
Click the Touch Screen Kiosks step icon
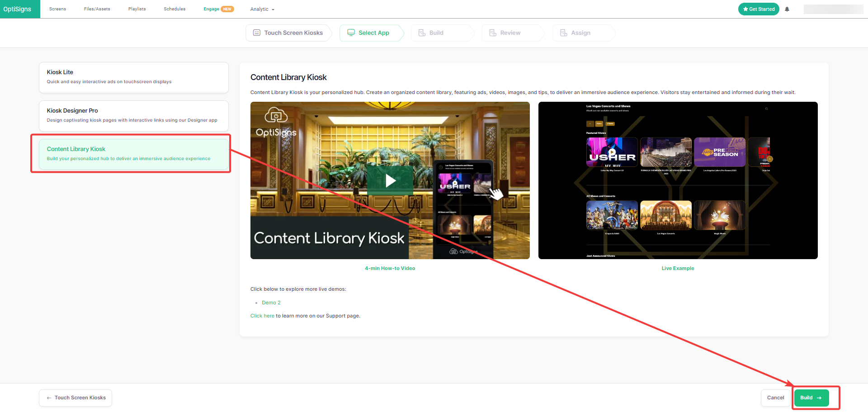(x=256, y=33)
